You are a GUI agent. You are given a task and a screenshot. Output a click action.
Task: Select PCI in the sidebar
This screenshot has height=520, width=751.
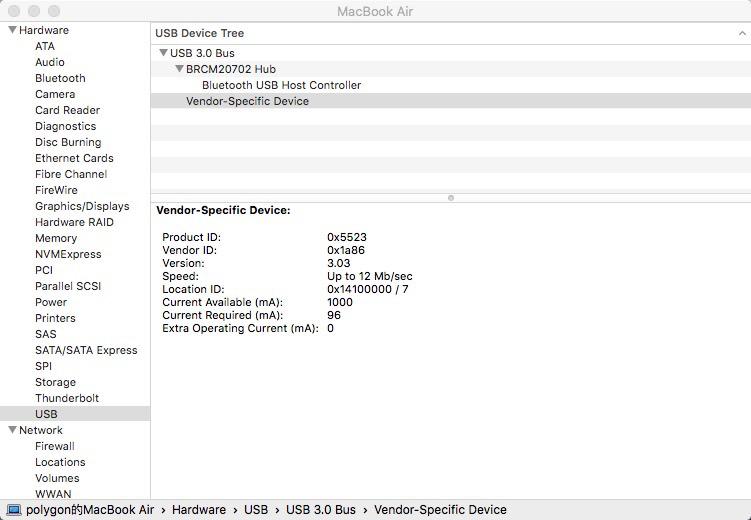click(x=44, y=270)
